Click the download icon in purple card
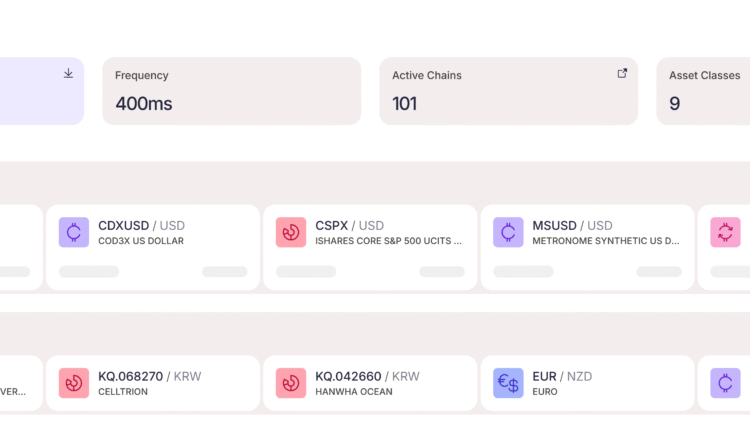This screenshot has height=430, width=750. tap(68, 73)
